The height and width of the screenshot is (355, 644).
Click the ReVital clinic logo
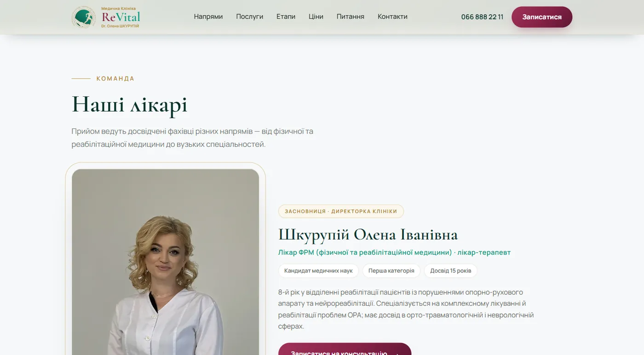(x=106, y=17)
